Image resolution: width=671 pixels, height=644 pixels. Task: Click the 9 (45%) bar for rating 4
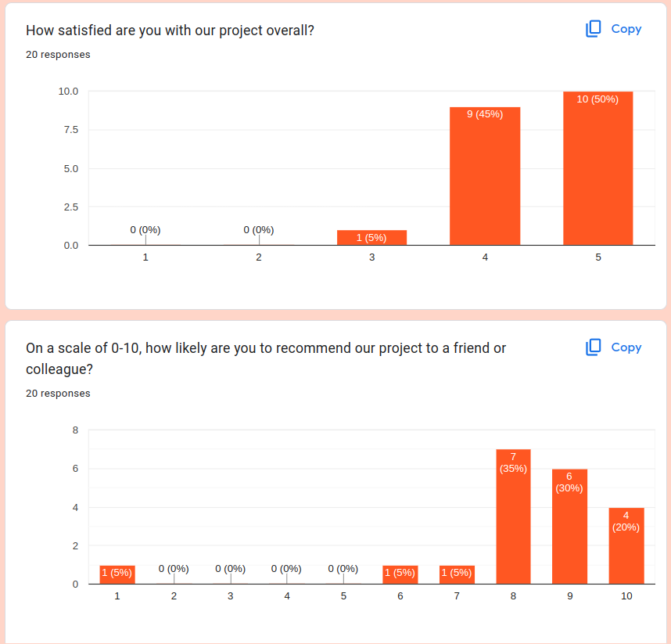(x=485, y=176)
